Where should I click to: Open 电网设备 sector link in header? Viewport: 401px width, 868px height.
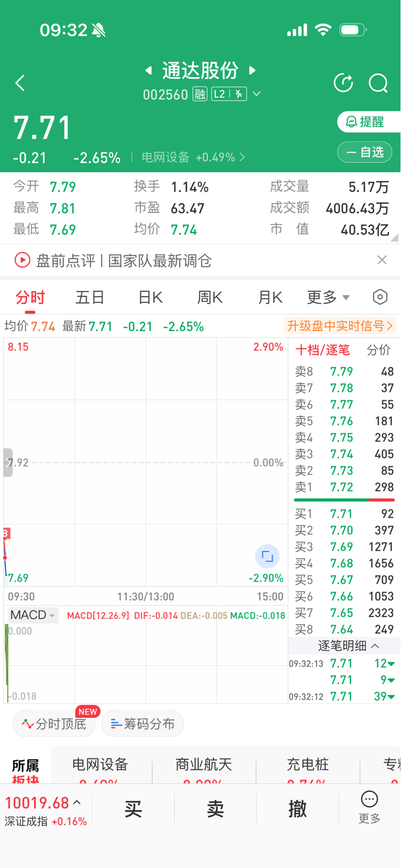point(193,157)
